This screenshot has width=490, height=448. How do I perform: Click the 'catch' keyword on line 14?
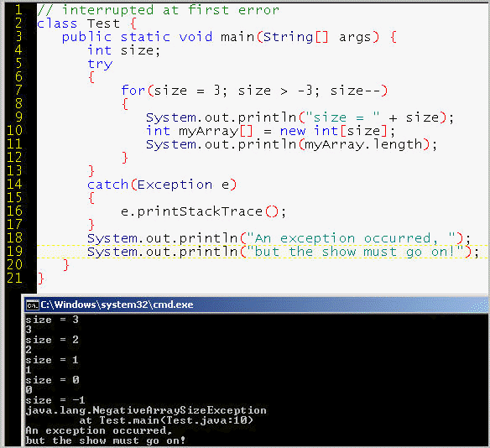(x=107, y=185)
